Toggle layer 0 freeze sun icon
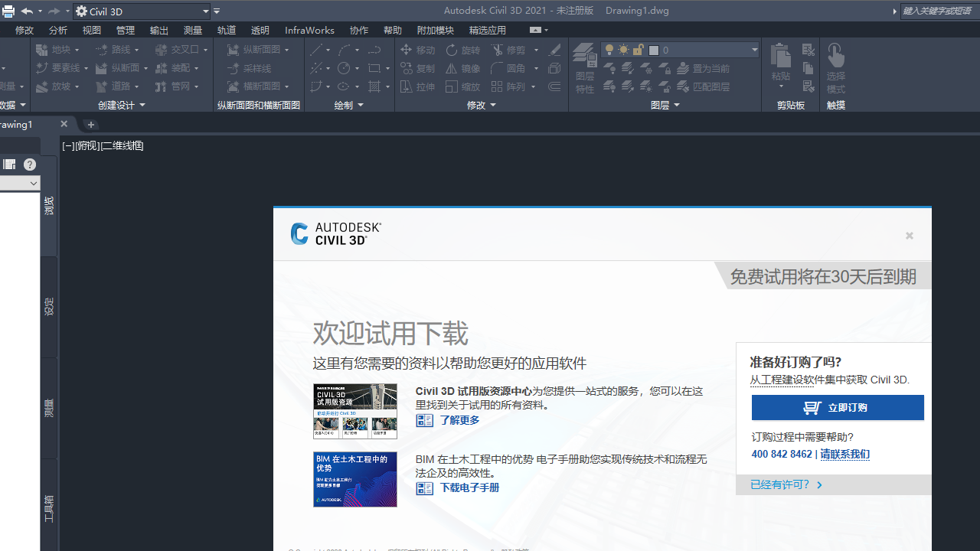Screen dimensions: 980x551 click(x=624, y=50)
